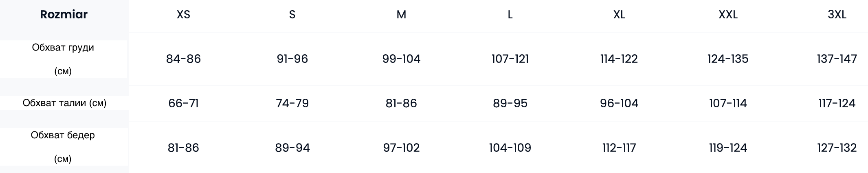Select the M size column header

pyautogui.click(x=401, y=15)
